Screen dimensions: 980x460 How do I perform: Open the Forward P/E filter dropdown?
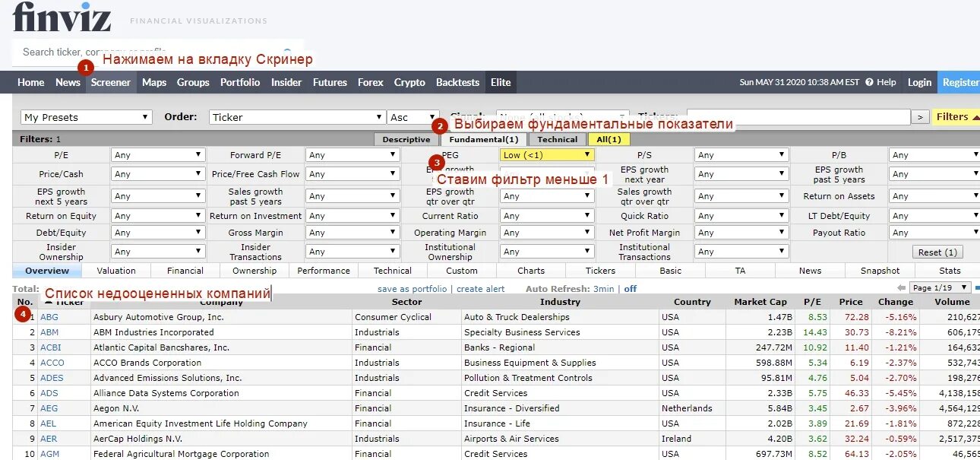[352, 155]
